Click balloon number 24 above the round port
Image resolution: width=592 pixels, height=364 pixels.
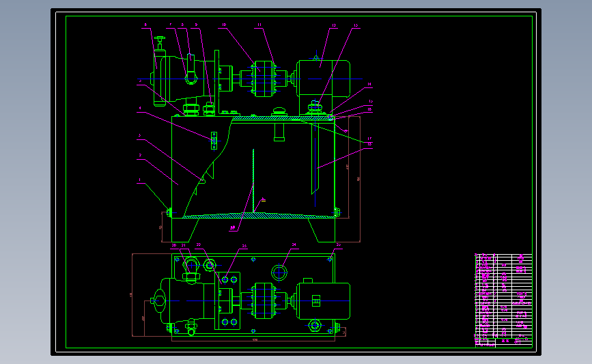294,245
